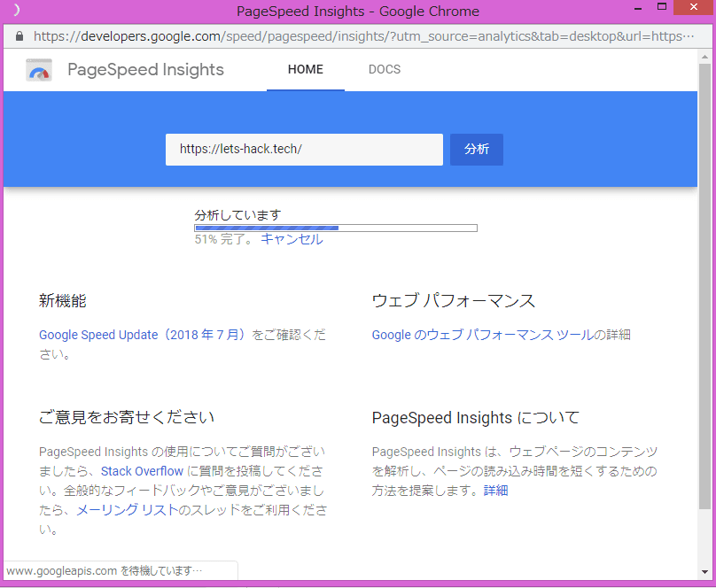This screenshot has height=588, width=716.
Task: Click the scrollbar down arrow
Action: [704, 571]
